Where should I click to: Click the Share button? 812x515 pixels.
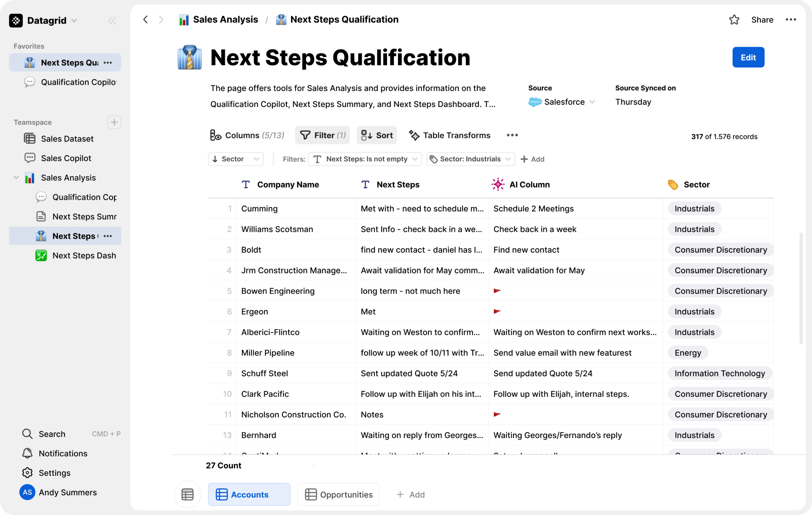762,20
